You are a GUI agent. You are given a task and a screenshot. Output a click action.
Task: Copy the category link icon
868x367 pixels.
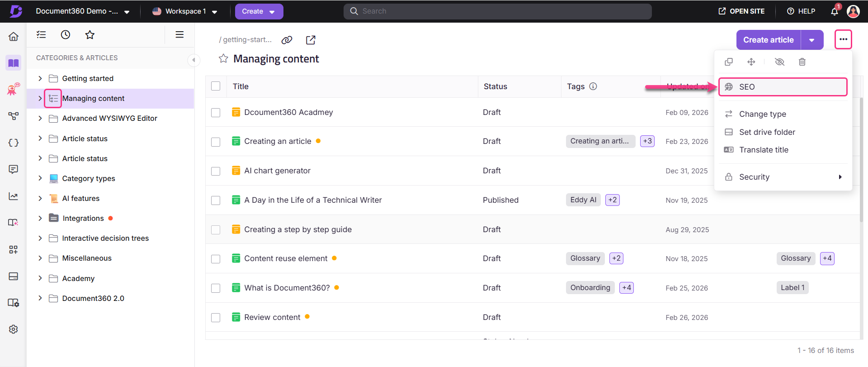click(287, 40)
